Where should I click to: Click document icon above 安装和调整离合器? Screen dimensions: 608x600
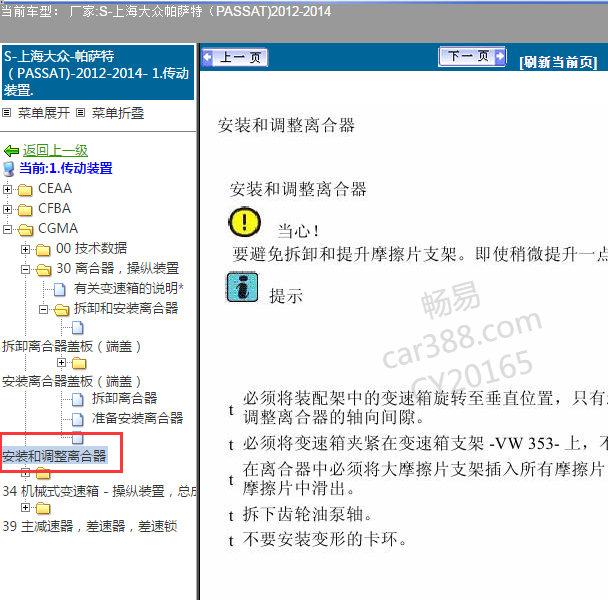tap(78, 438)
